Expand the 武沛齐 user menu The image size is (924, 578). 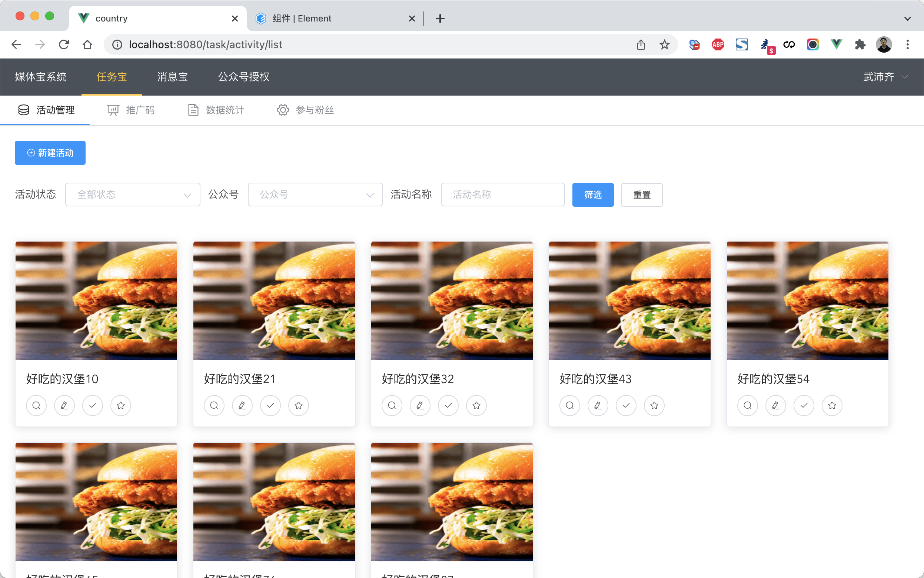[885, 77]
